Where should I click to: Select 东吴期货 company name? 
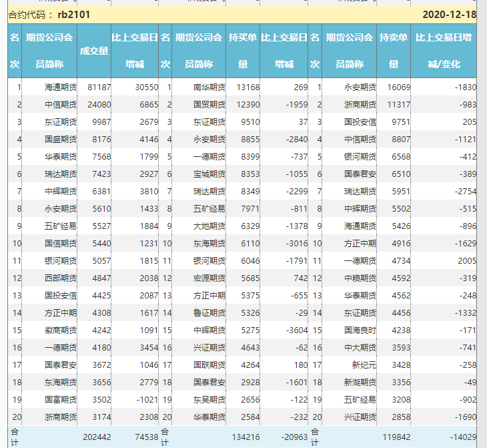pos(209,400)
